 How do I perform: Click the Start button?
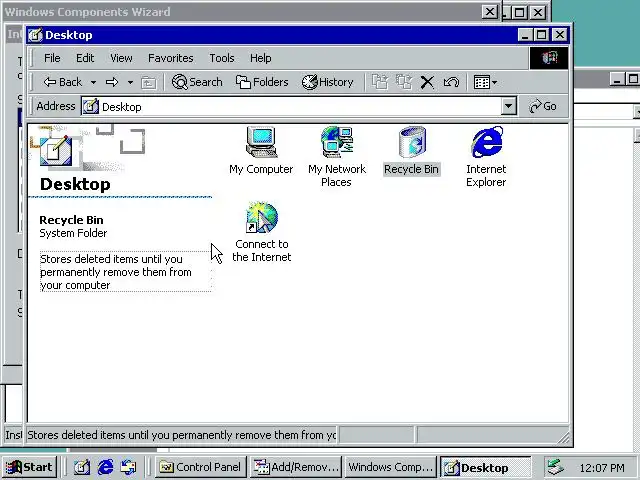29,467
